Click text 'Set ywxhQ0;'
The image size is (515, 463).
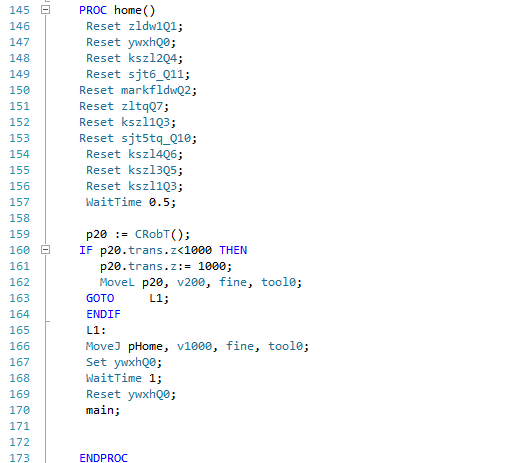click(124, 362)
